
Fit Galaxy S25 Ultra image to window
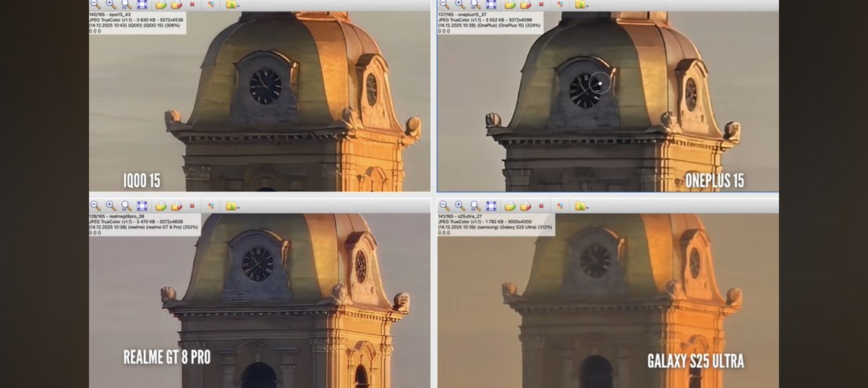pos(490,206)
